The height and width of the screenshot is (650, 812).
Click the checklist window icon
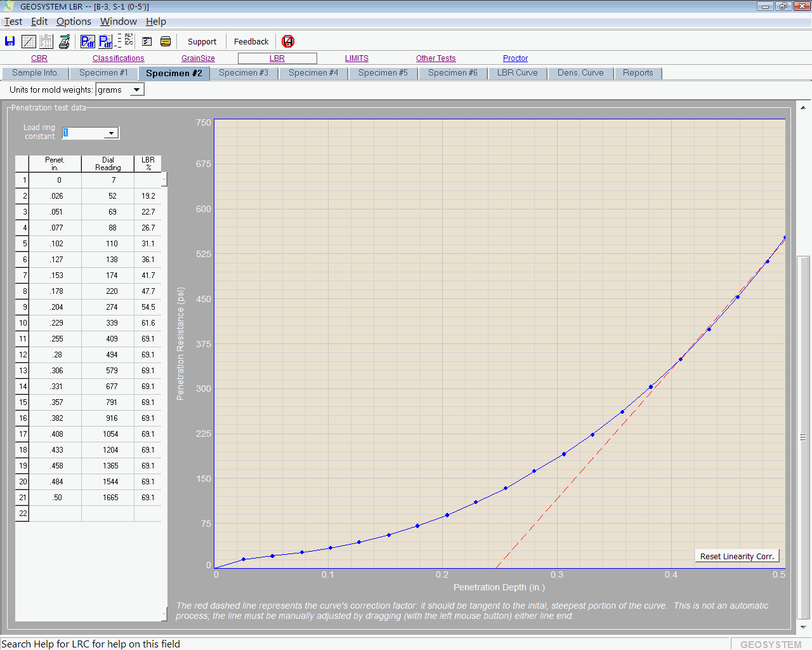147,42
